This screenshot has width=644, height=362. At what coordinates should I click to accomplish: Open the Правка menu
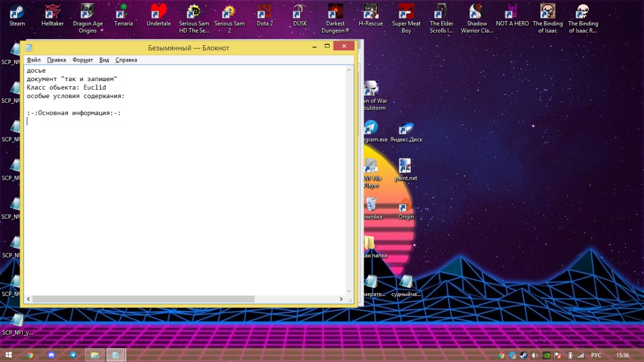click(x=56, y=60)
